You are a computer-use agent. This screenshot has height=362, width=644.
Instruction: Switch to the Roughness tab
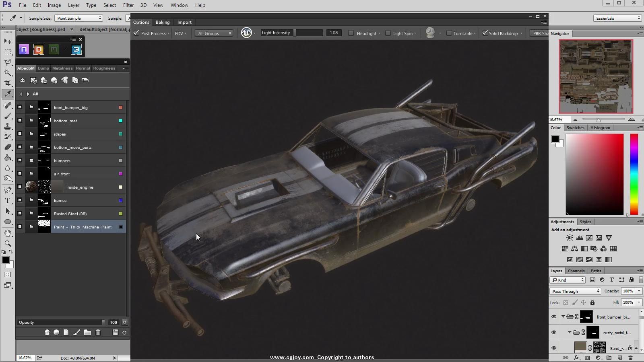tap(104, 68)
